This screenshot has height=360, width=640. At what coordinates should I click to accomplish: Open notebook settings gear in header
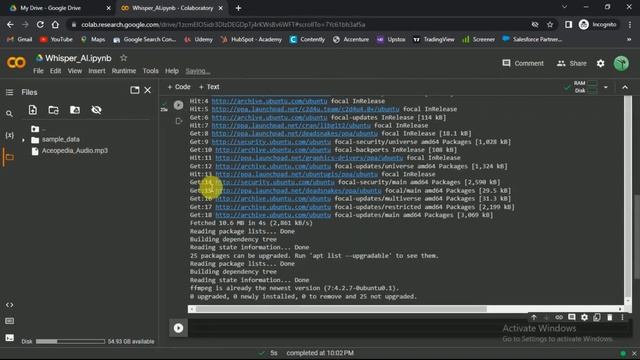tap(600, 63)
